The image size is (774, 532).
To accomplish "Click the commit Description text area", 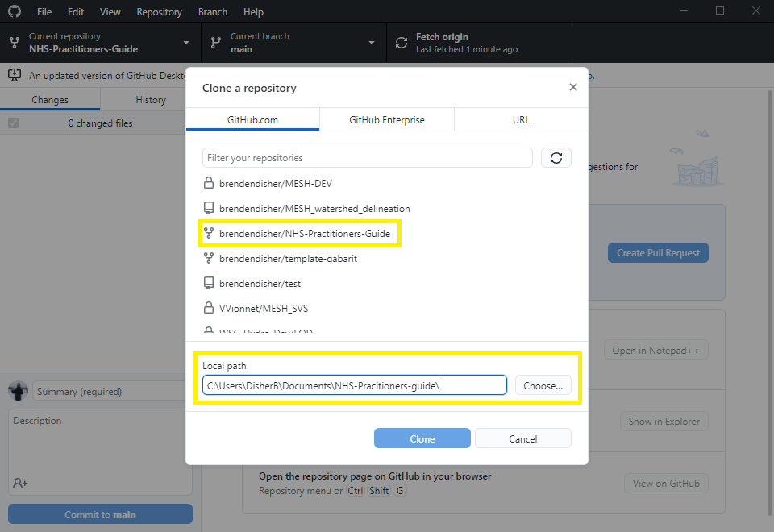I will click(x=100, y=442).
